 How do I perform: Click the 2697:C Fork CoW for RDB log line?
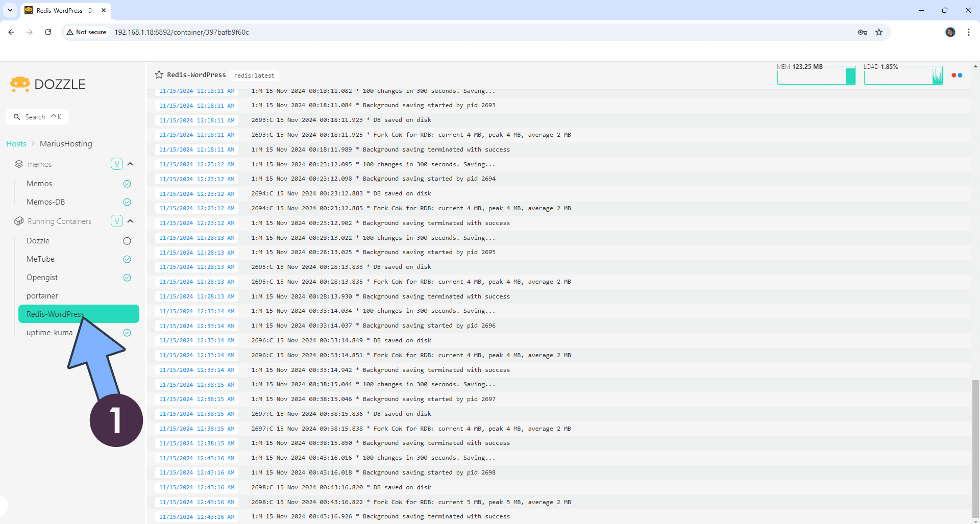[x=411, y=429]
